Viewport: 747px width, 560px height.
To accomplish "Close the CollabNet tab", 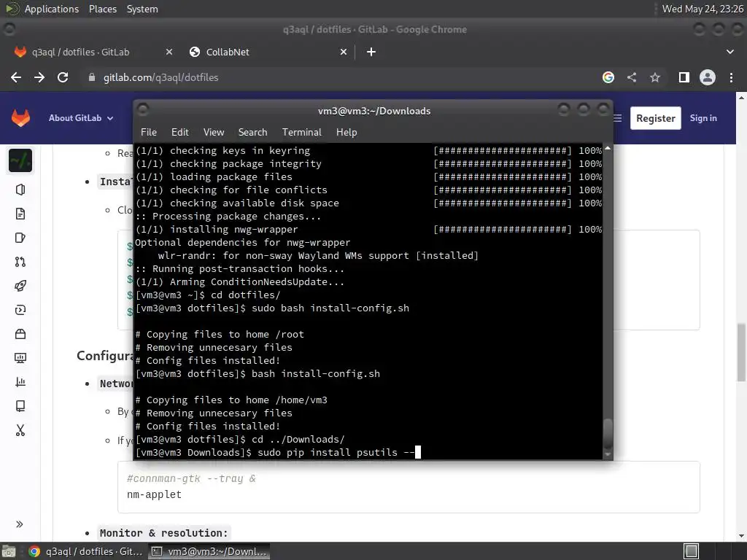I will (343, 52).
